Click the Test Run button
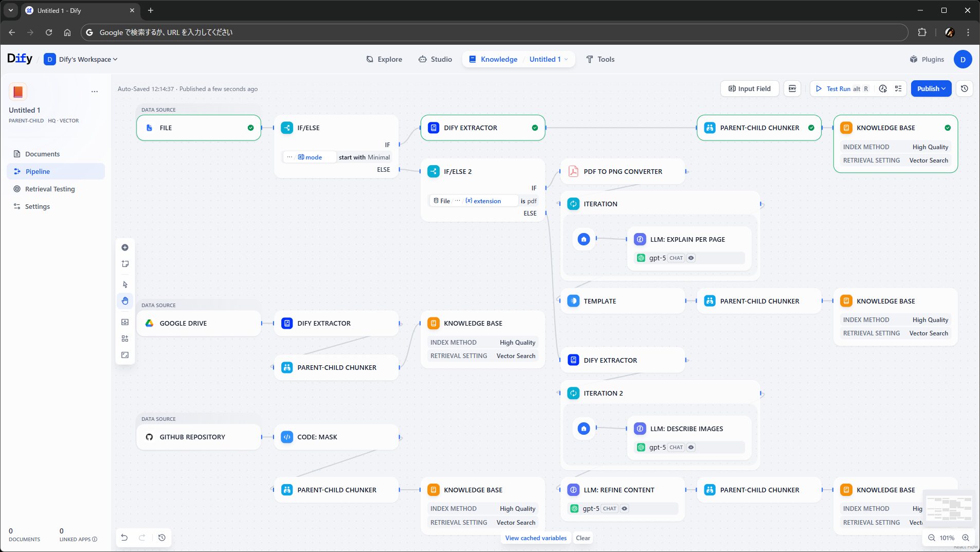This screenshot has height=552, width=980. pos(838,88)
